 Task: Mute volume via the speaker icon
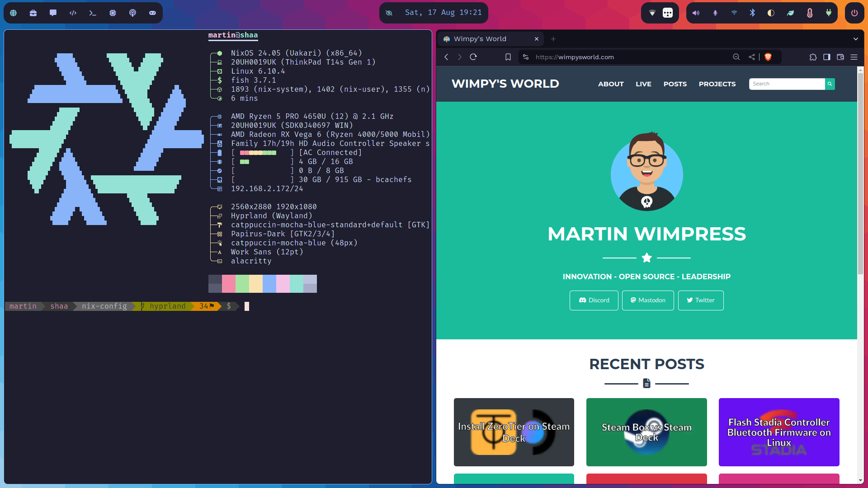(x=696, y=13)
